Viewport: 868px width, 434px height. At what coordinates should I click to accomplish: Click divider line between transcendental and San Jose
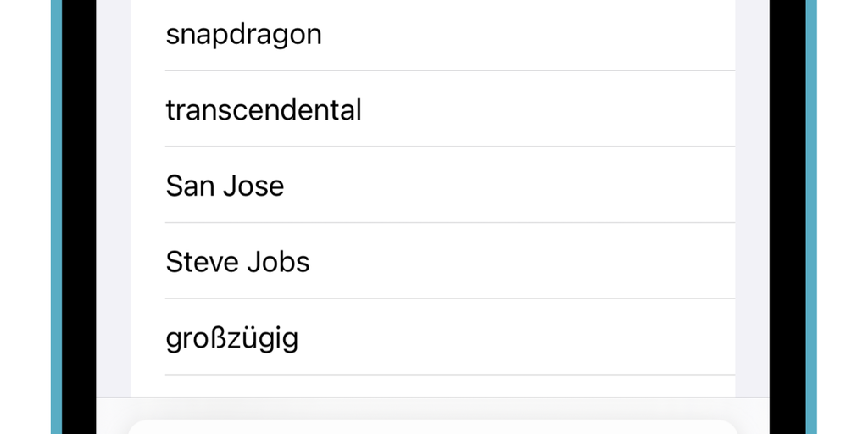[449, 147]
